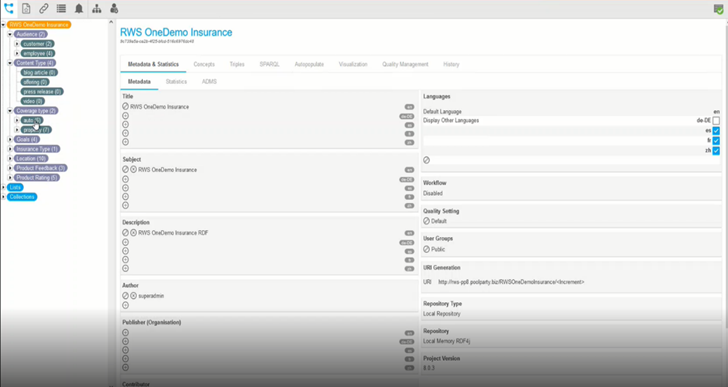Edit the Description RWS OneDemo Insurance RDF
This screenshot has height=387, width=728.
point(125,233)
